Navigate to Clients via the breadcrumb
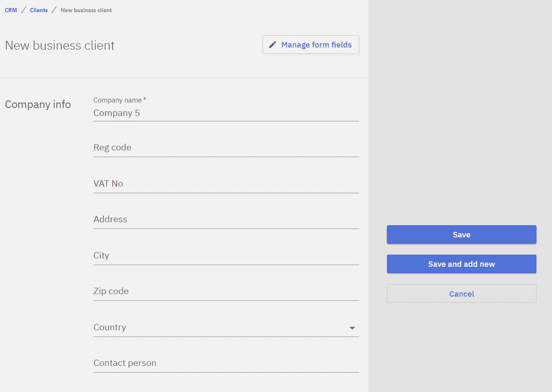Viewport: 552px width, 392px height. 39,10
